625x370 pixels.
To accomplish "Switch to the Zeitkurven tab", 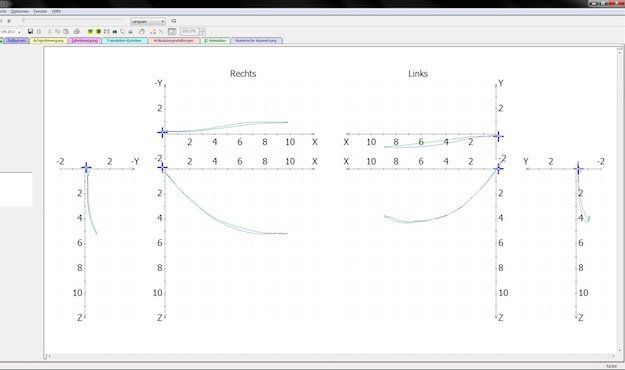I will click(x=16, y=41).
